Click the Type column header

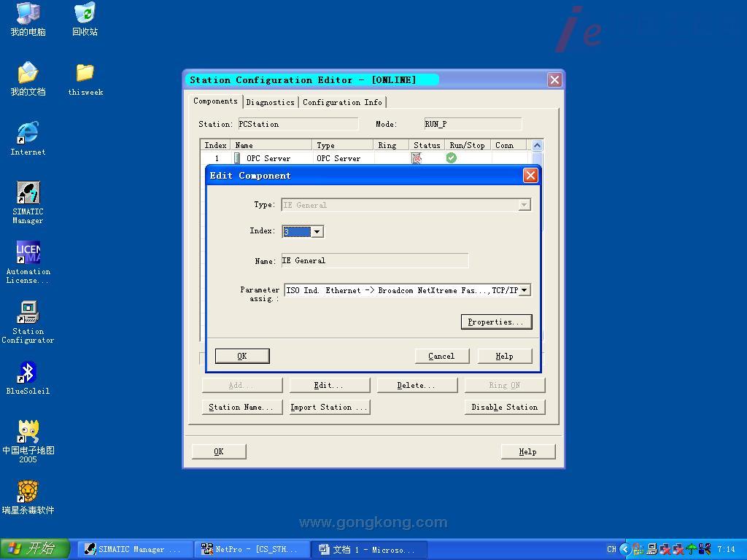click(343, 145)
